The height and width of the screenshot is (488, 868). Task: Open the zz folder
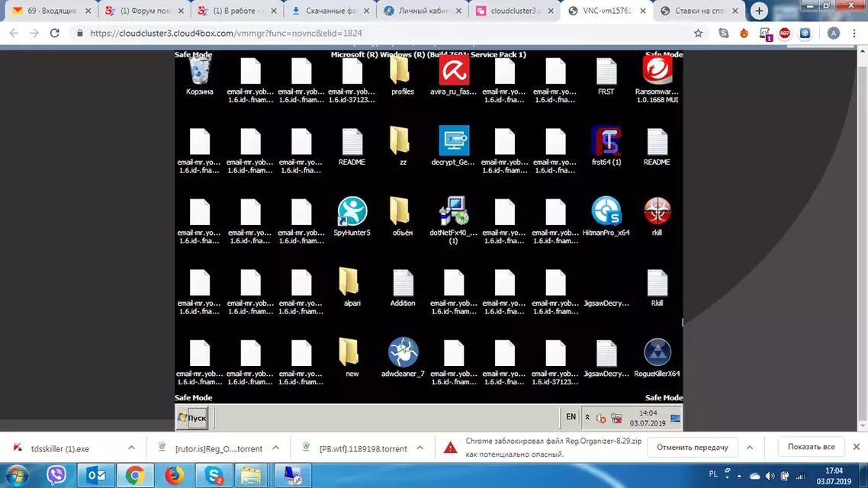403,146
